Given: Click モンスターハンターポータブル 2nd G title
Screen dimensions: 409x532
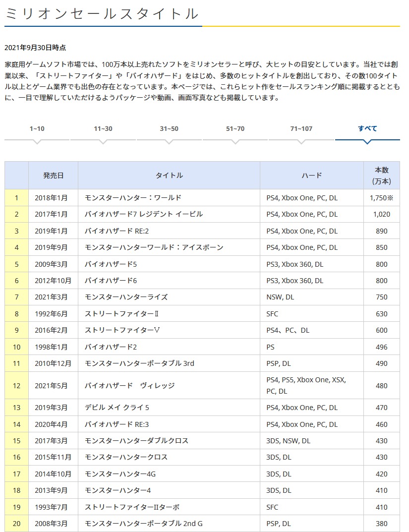Looking at the screenshot, I should pos(143,524).
